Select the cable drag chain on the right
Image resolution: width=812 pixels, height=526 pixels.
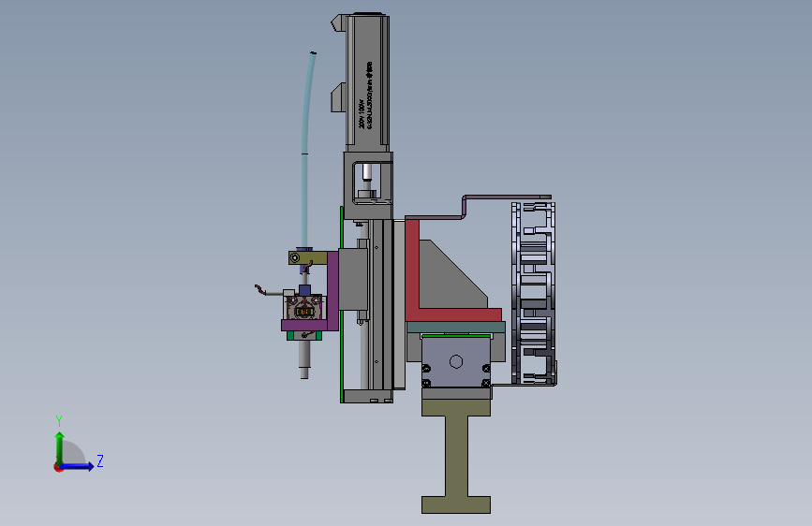(x=534, y=293)
